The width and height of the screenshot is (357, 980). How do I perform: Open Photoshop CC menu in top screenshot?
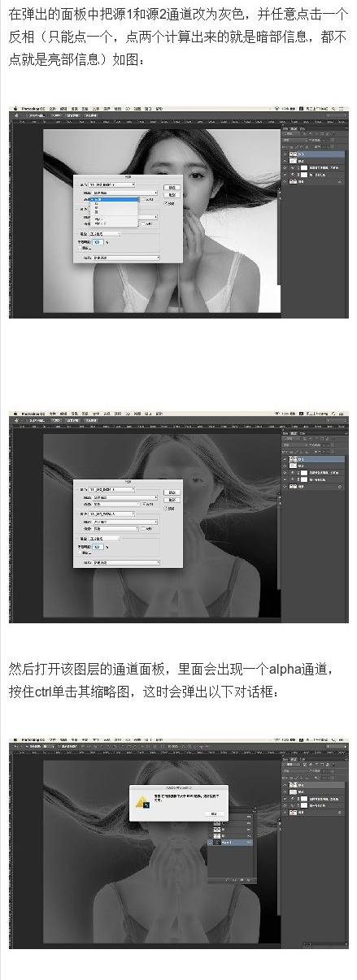tap(33, 108)
